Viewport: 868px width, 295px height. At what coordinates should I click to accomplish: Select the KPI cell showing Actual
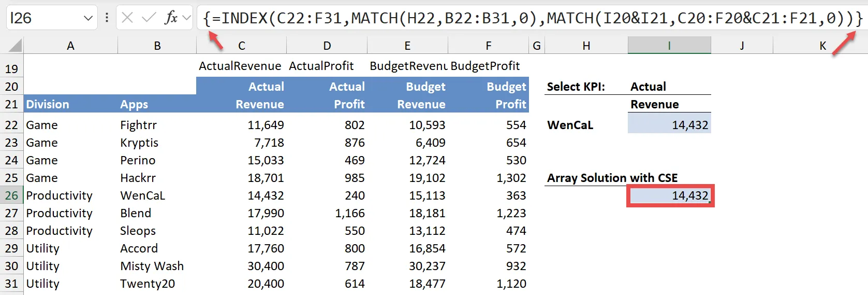pyautogui.click(x=669, y=87)
